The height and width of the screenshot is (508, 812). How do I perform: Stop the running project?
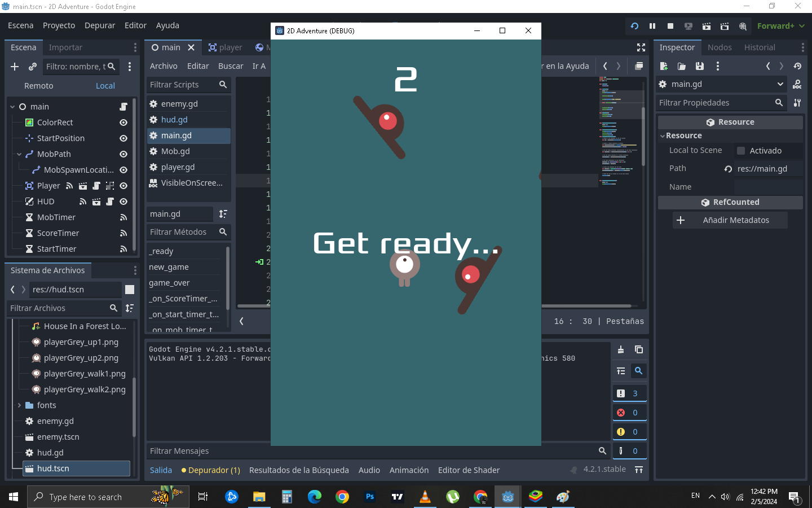(x=670, y=26)
